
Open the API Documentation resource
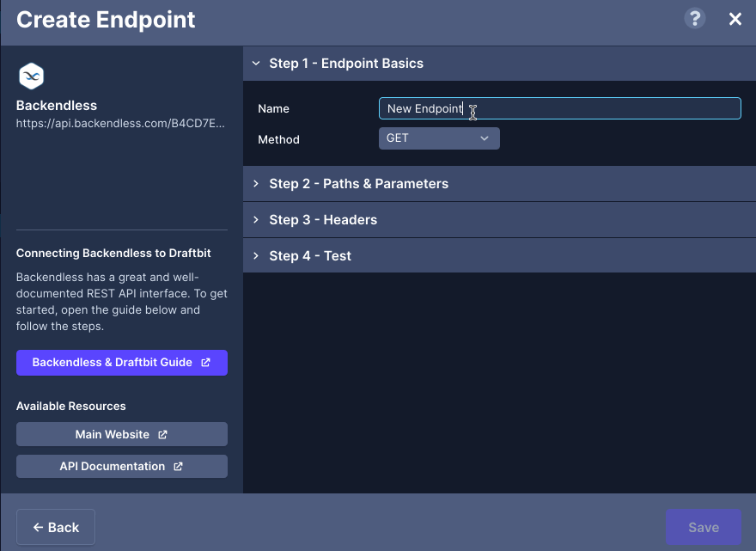122,467
